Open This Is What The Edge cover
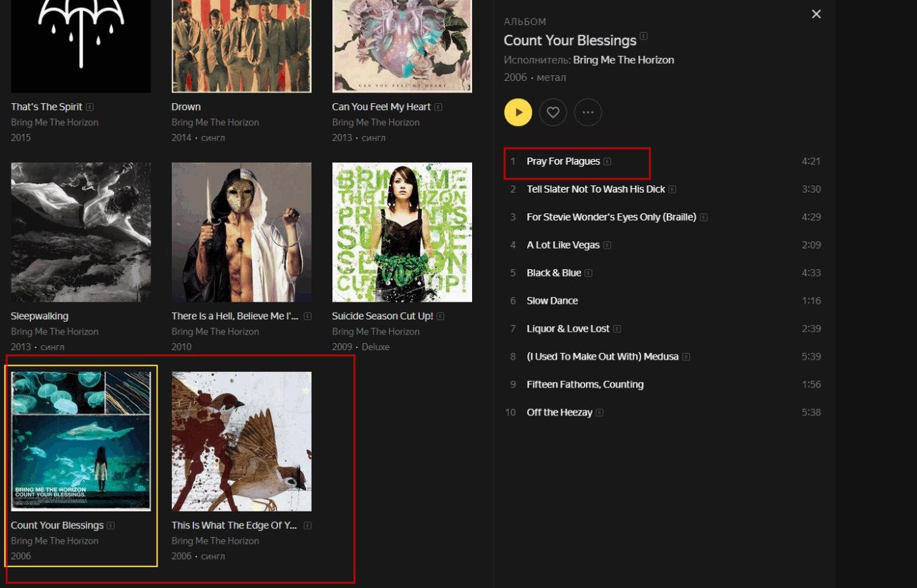Image resolution: width=917 pixels, height=588 pixels. [x=241, y=441]
